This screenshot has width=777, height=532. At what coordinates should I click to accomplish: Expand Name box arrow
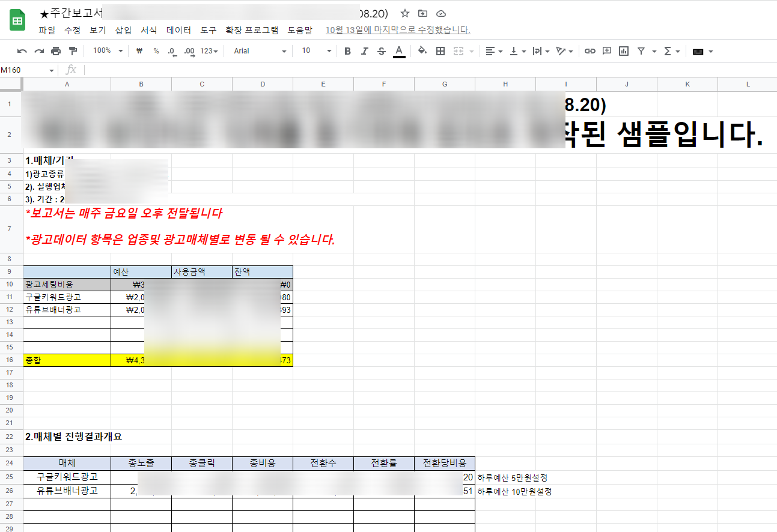pos(51,70)
